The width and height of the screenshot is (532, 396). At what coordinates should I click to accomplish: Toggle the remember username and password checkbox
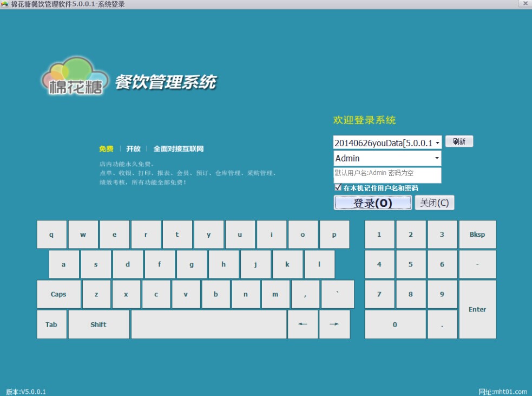pyautogui.click(x=338, y=187)
